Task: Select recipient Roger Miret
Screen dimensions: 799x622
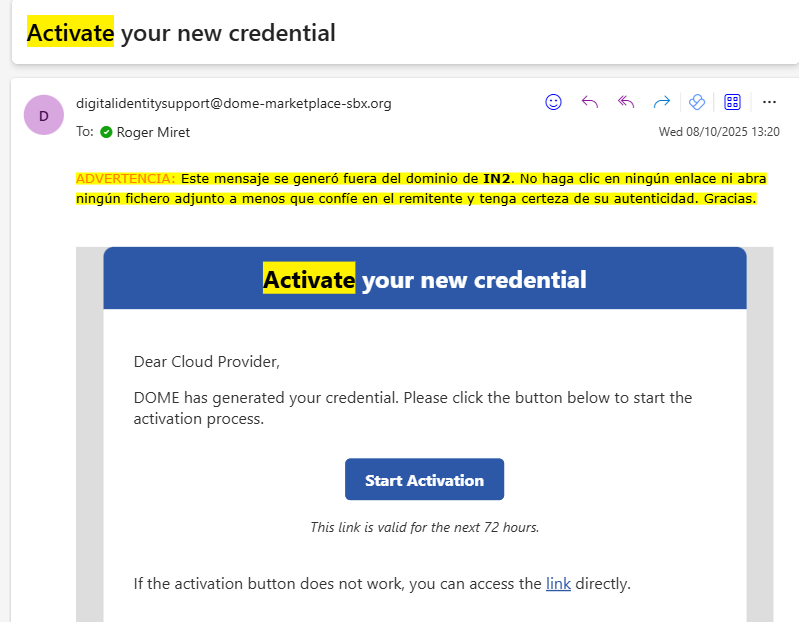Action: (153, 132)
